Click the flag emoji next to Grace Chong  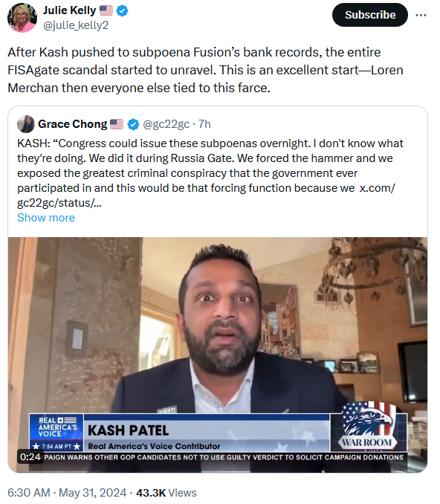click(117, 124)
